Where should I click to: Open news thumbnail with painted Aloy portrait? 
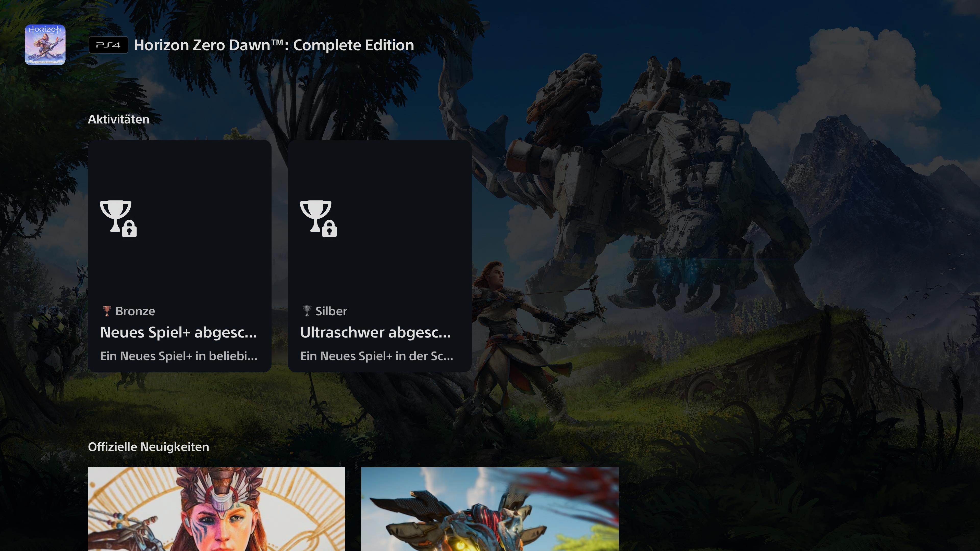216,509
